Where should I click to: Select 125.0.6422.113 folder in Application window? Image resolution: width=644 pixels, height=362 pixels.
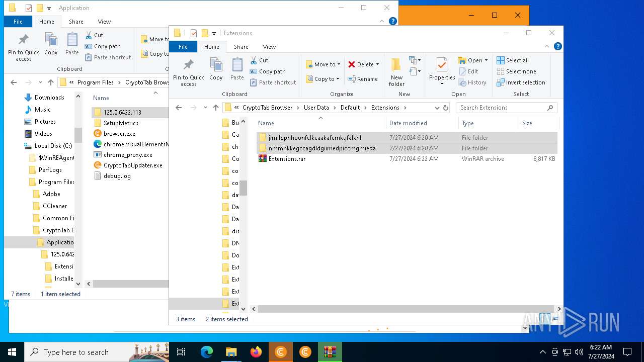coord(122,113)
